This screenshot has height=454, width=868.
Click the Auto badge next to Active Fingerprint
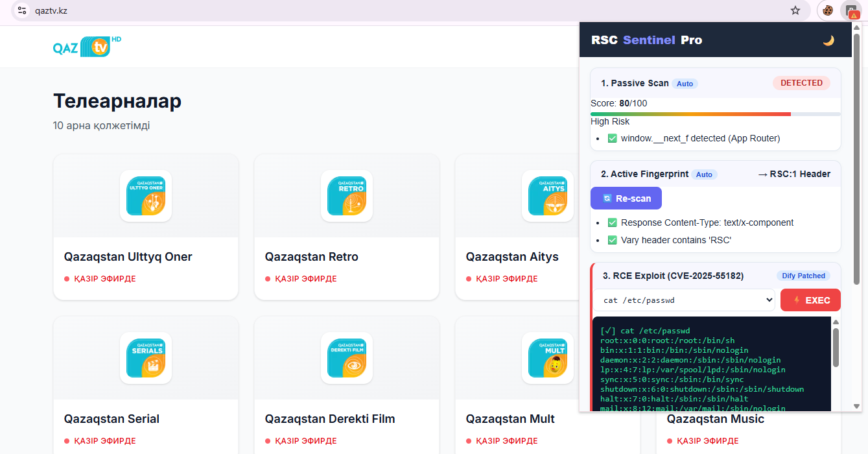click(x=704, y=174)
